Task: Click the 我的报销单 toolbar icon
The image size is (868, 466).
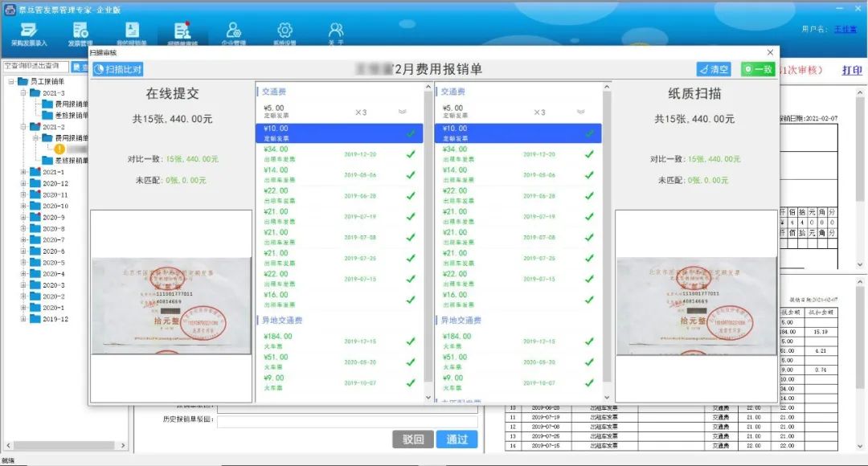Action: pyautogui.click(x=132, y=32)
